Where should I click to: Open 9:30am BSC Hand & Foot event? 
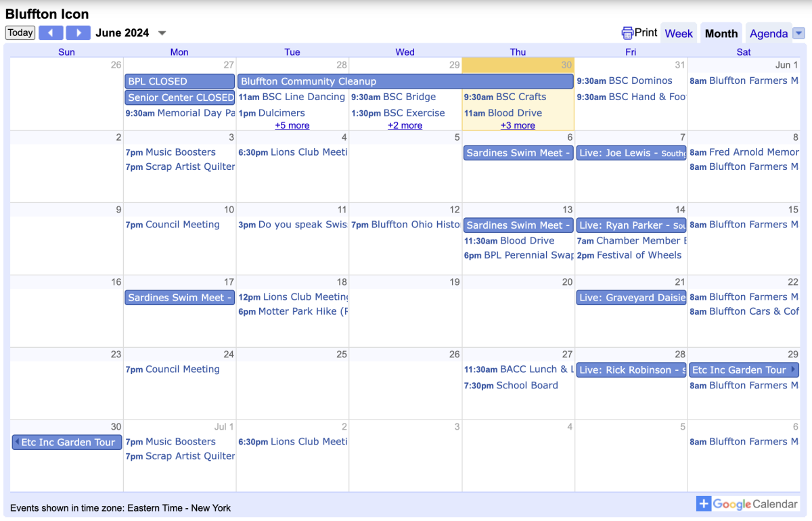(631, 97)
